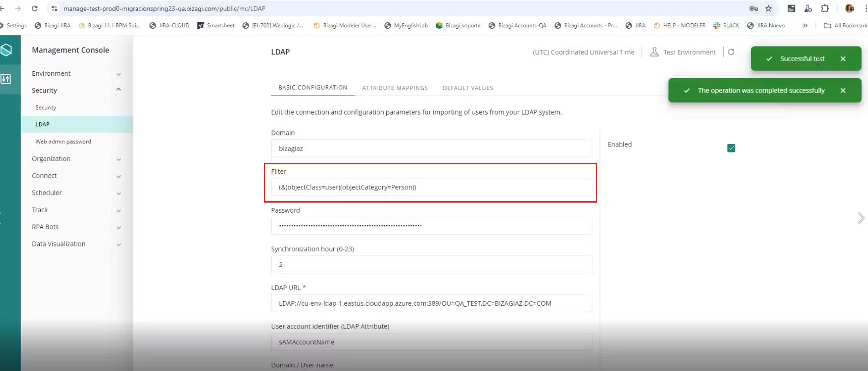Click the password key icon in address bar

click(x=753, y=8)
